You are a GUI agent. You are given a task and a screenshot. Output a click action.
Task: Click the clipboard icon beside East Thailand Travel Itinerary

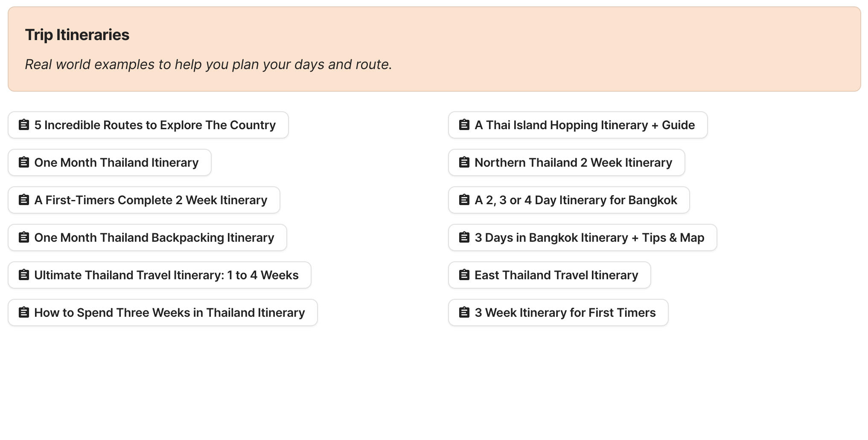point(464,275)
